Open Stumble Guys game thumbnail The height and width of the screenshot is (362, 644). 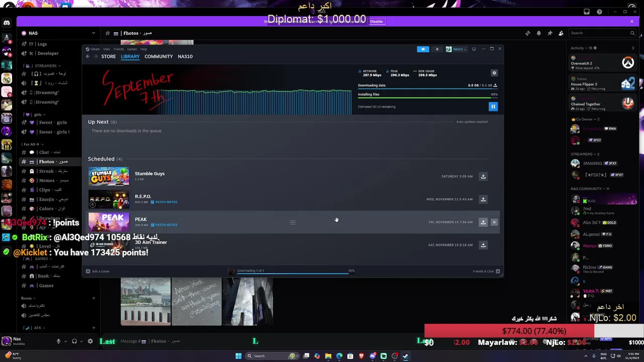coord(109,176)
